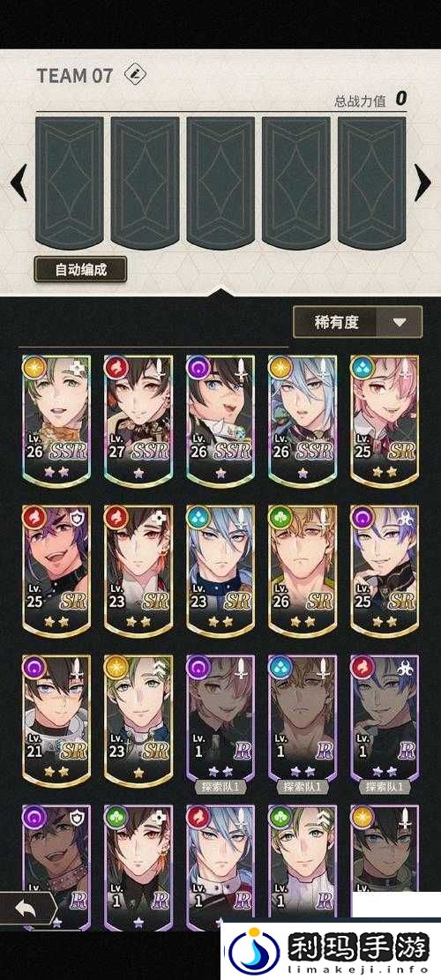Select the purple-haired Lv.25 SR shield card
The image size is (441, 980).
(x=56, y=572)
